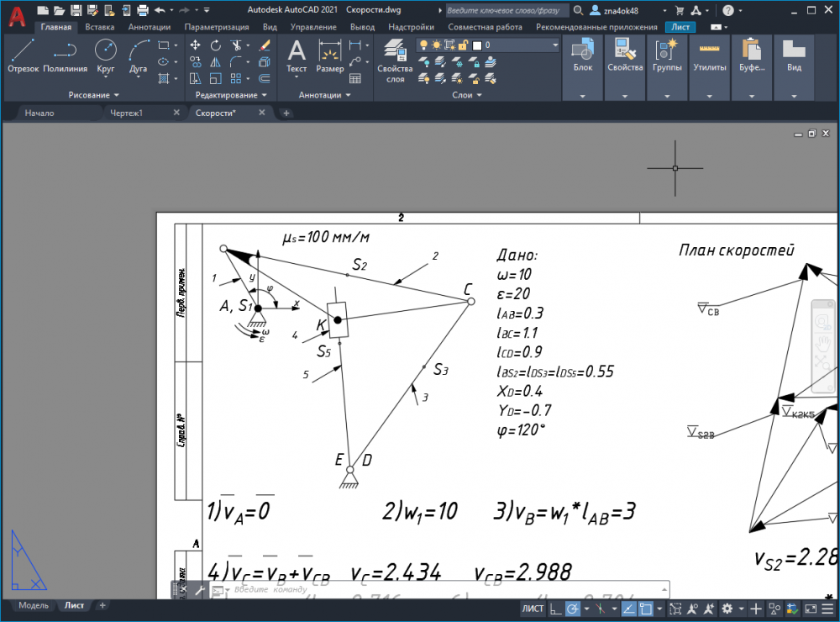Screen dimensions: 840x622
Task: Select the Полилиния polyline tool
Action: [65, 55]
